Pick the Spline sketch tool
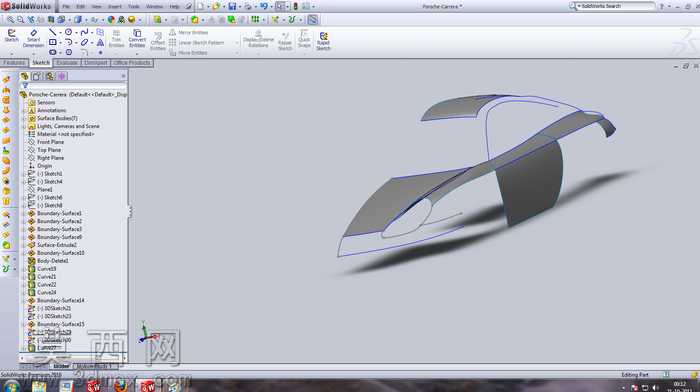 point(84,32)
